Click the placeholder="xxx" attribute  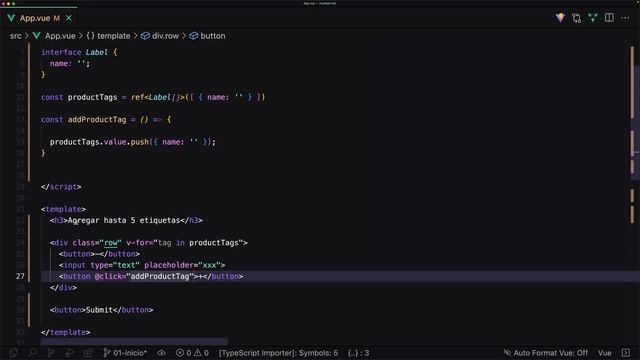[x=182, y=265]
